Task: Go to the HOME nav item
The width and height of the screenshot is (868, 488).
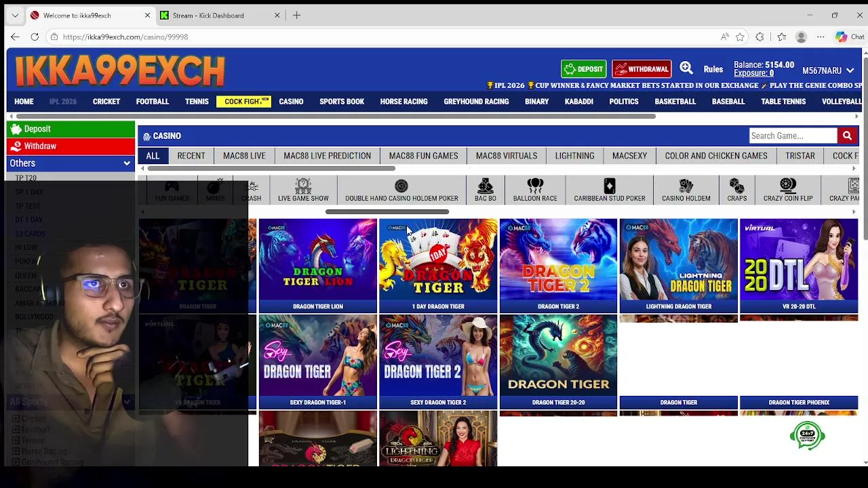Action: [x=24, y=102]
